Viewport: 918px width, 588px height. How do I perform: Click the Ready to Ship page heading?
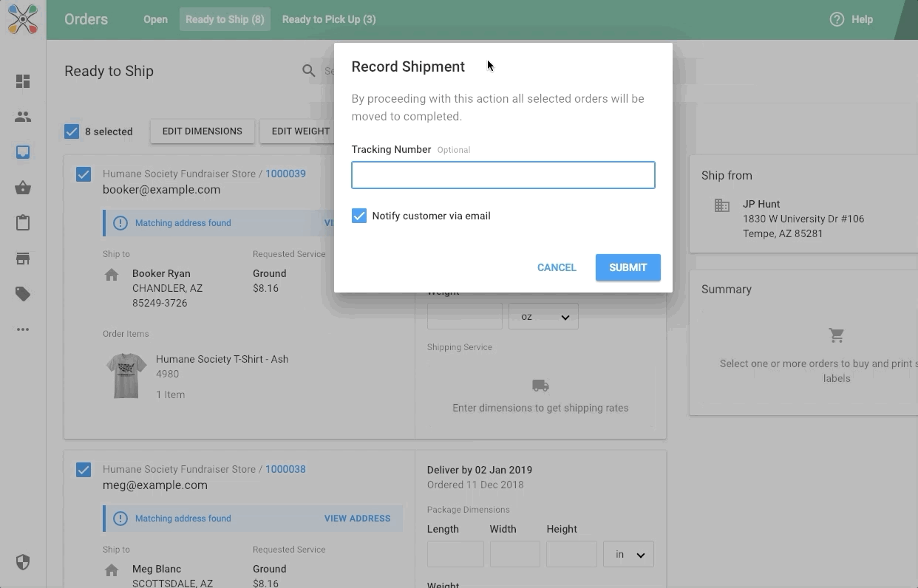[109, 71]
